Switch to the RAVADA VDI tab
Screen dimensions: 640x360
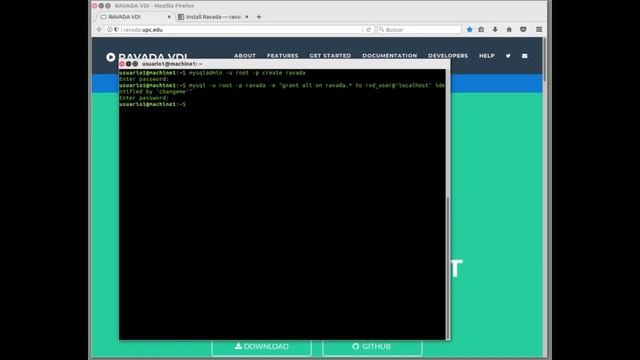(135, 17)
